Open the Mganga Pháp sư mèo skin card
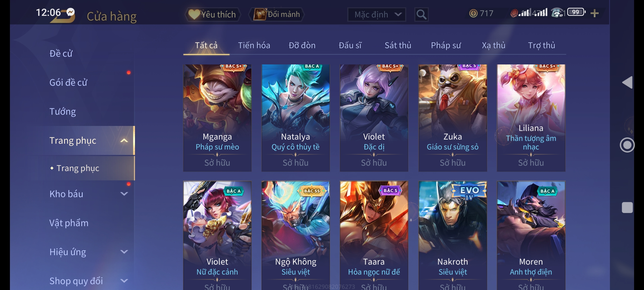The width and height of the screenshot is (644, 290). coord(217,118)
